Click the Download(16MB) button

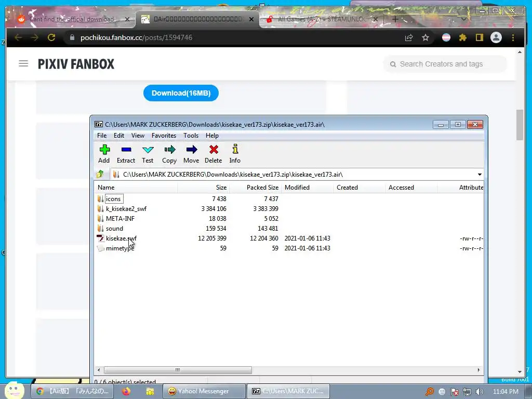[x=181, y=93]
